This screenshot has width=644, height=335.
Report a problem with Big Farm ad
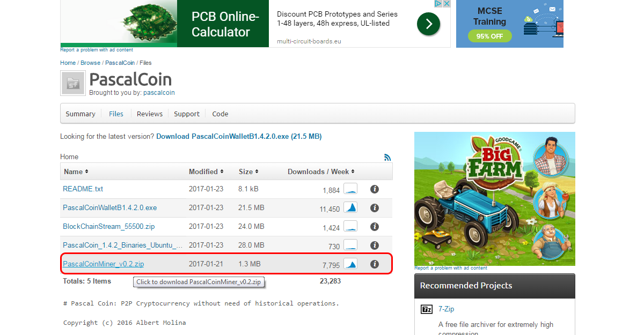(x=451, y=268)
